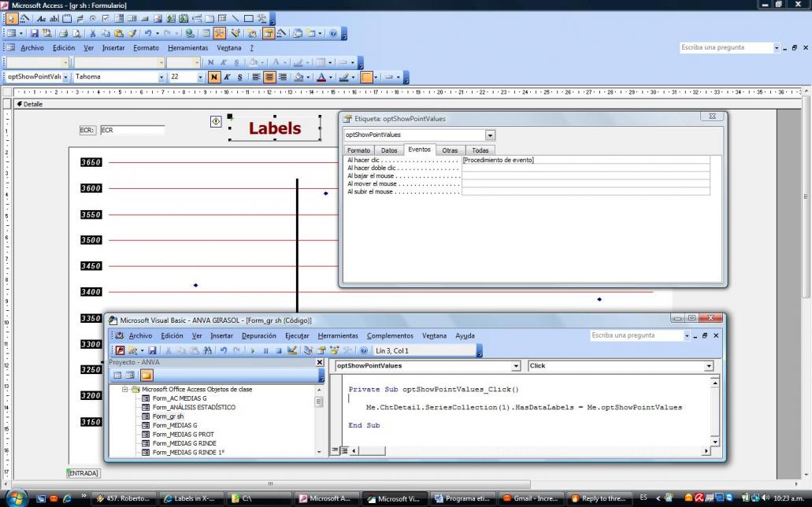
Task: Select Form_gr sh in project tree
Action: pos(168,416)
